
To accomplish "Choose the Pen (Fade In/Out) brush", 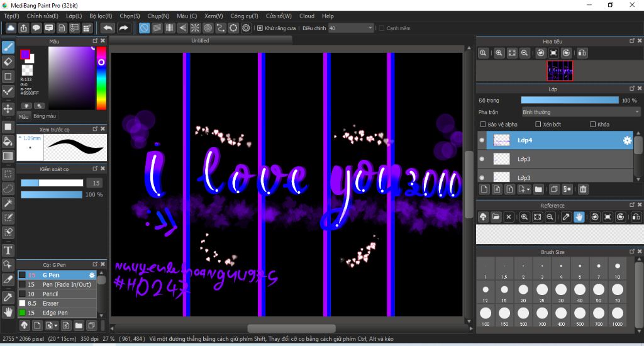I will [x=57, y=284].
